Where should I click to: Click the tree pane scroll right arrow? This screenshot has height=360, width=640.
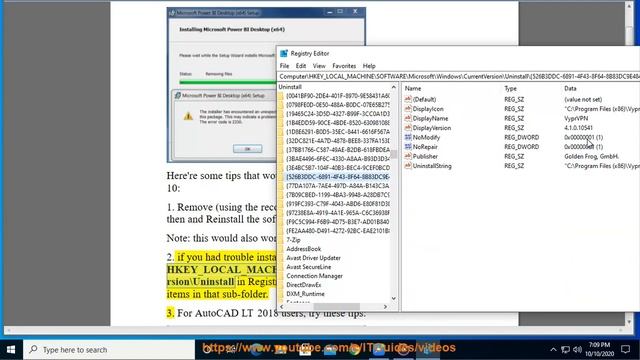(x=385, y=307)
